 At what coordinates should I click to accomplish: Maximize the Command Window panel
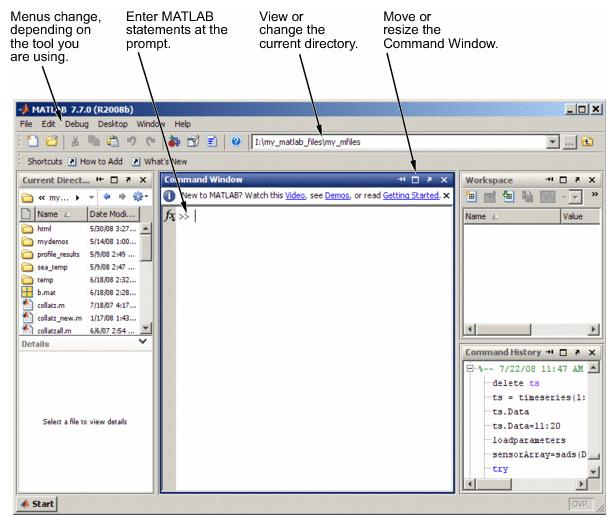(415, 180)
